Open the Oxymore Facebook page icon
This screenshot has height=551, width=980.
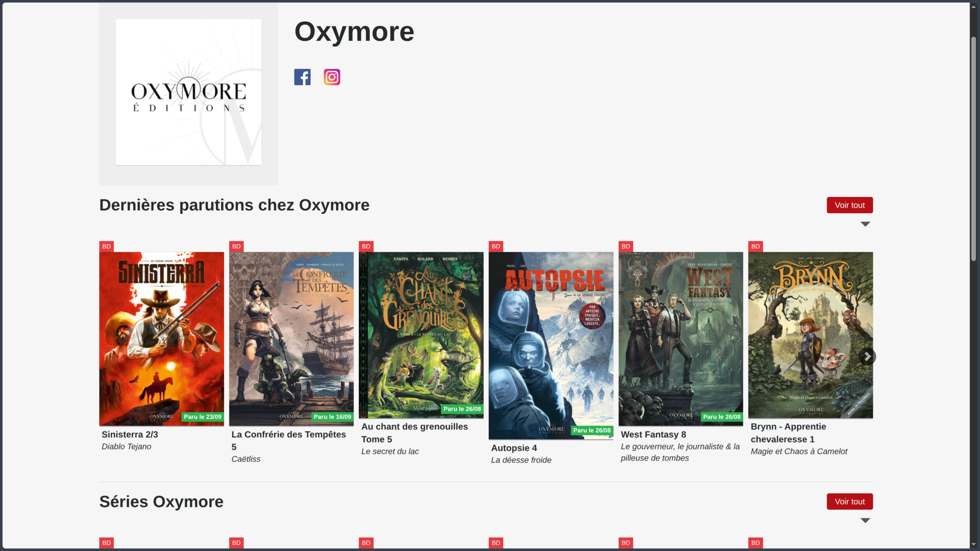302,77
